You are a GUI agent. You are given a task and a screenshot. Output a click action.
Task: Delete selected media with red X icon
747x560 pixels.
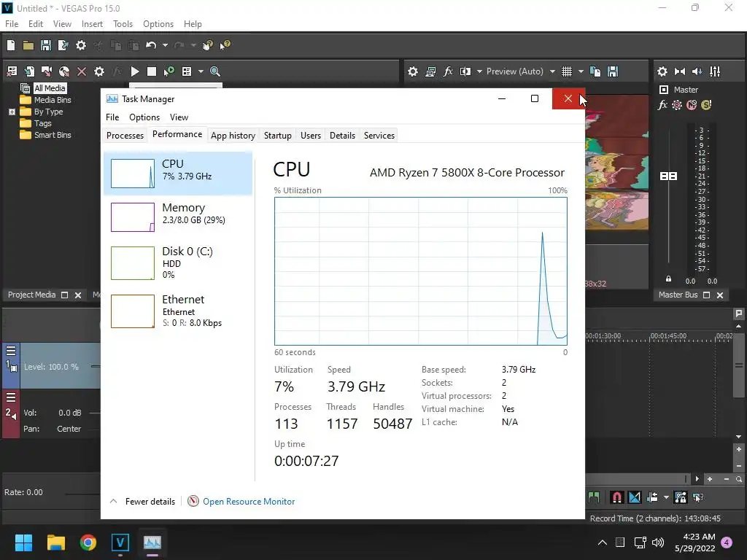click(x=82, y=71)
